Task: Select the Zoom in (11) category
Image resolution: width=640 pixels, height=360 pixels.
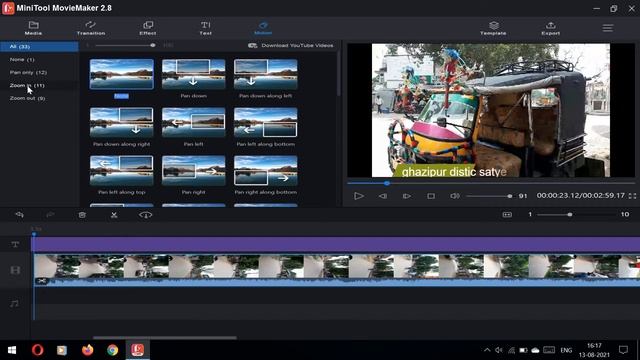Action: point(27,85)
